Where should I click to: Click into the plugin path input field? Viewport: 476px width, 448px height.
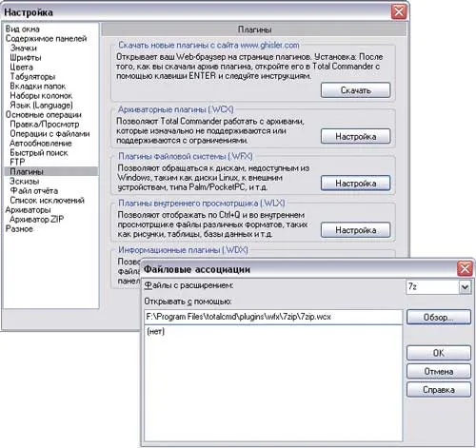tap(273, 317)
